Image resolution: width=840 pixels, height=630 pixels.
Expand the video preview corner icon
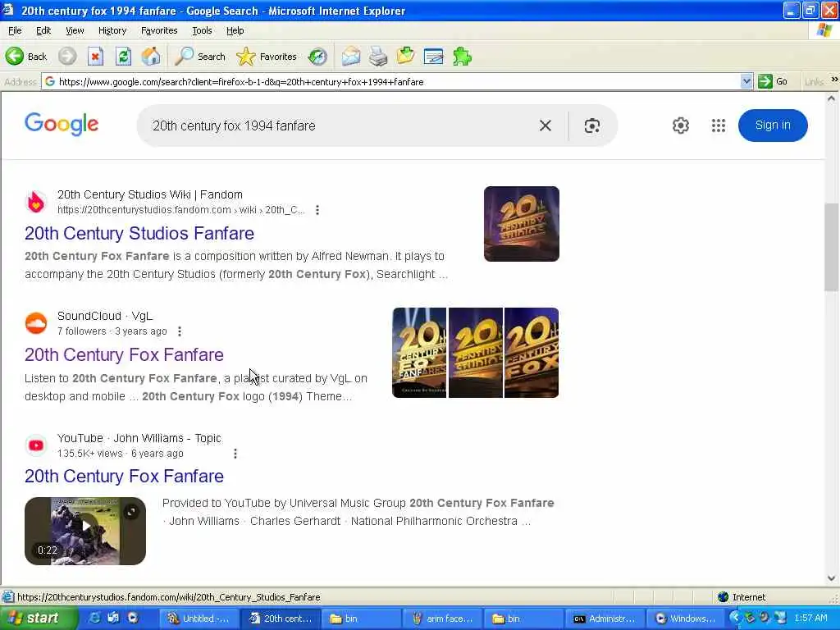(x=131, y=512)
